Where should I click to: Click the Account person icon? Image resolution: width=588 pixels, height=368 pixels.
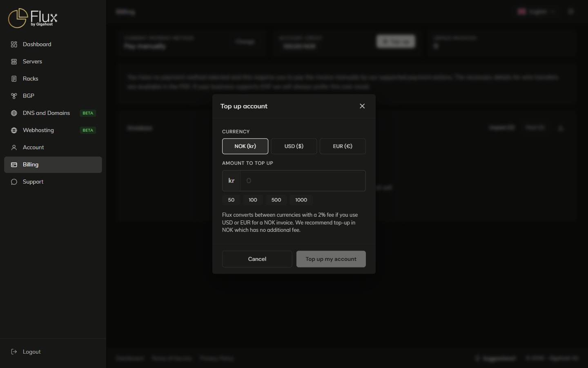(14, 147)
